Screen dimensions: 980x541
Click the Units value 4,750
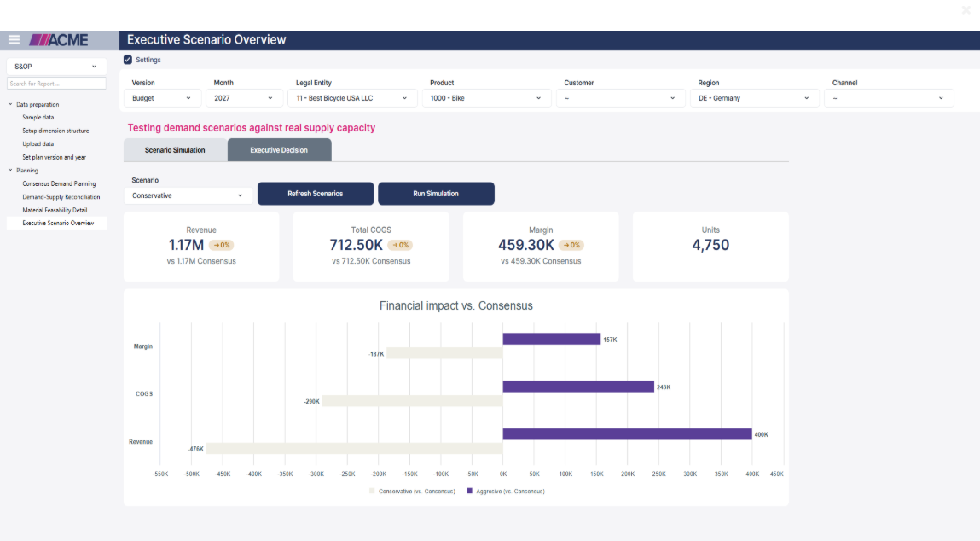tap(710, 245)
